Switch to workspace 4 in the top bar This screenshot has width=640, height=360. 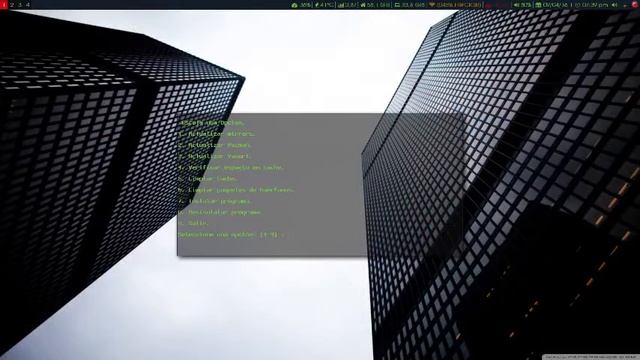tap(28, 5)
